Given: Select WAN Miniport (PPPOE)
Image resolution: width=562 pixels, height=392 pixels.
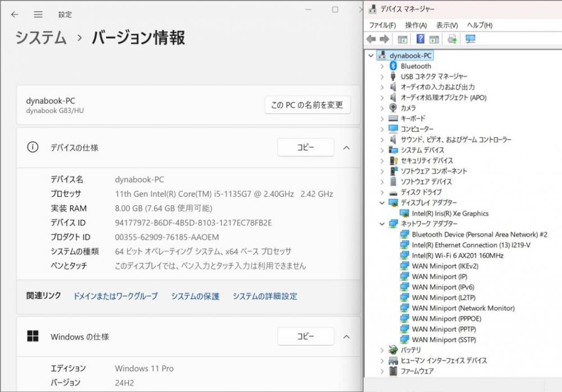Looking at the screenshot, I should tap(447, 318).
